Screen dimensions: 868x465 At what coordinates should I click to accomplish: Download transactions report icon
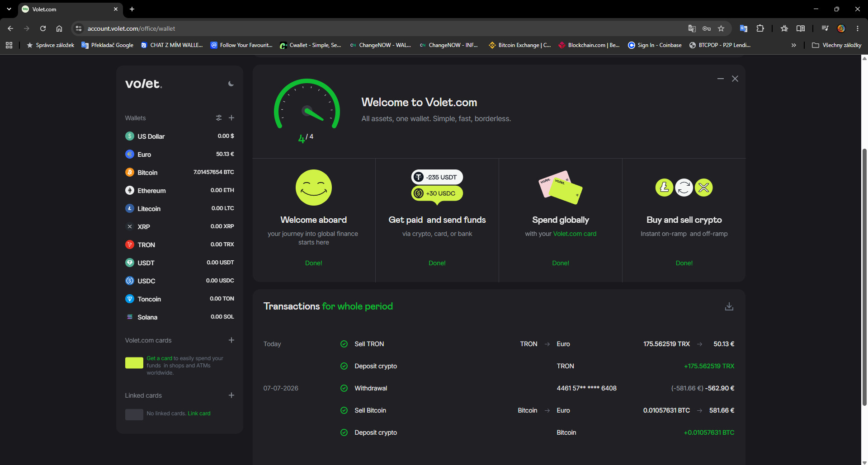point(729,306)
